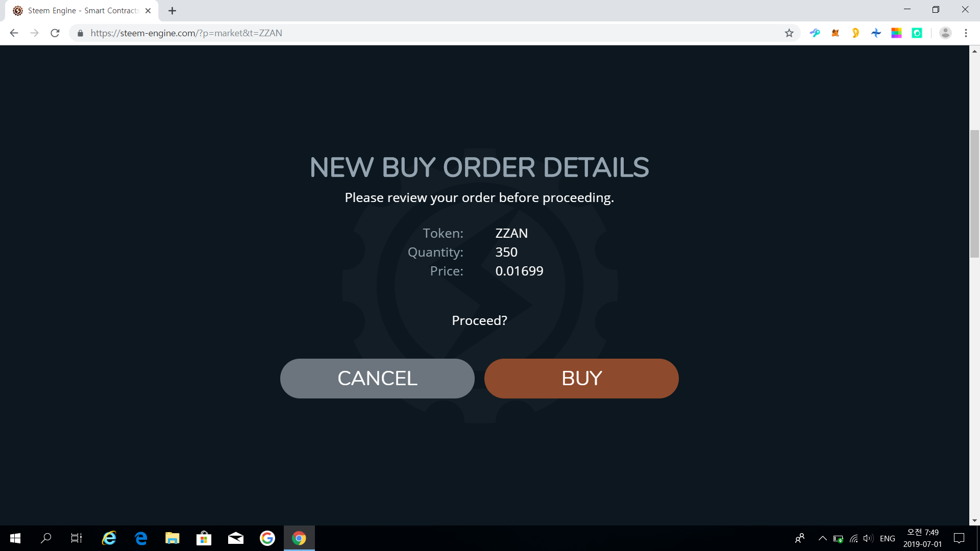This screenshot has height=551, width=980.
Task: Open the MetaMask fox extension
Action: pyautogui.click(x=835, y=33)
